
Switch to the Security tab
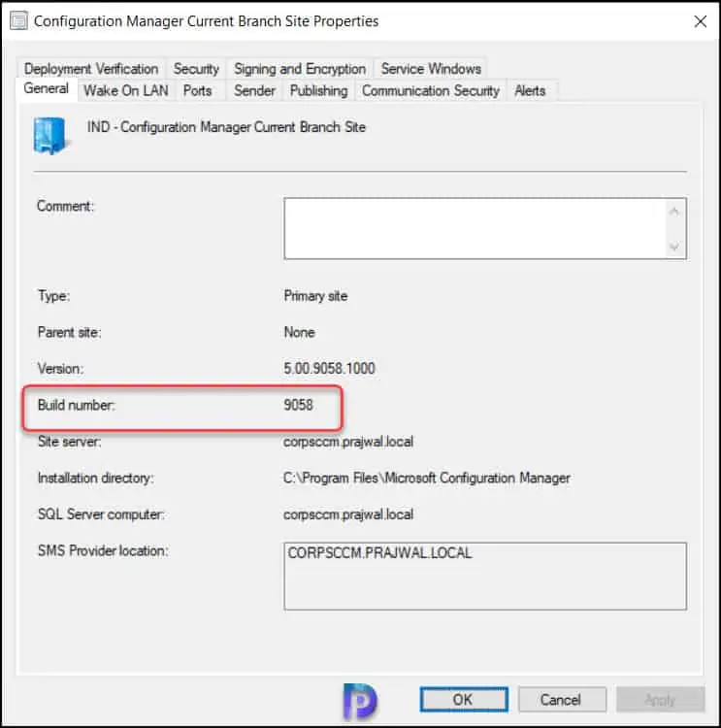tap(196, 69)
